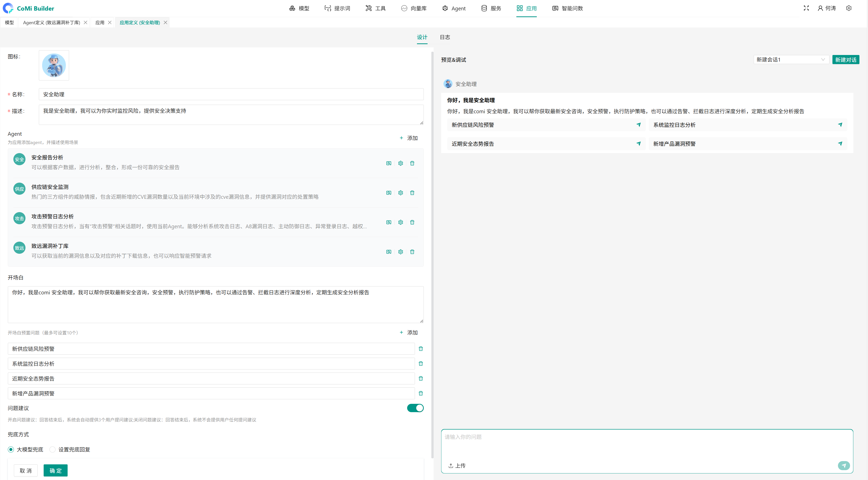The image size is (868, 480).
Task: Delete preset question 系统监控日志分析
Action: [x=421, y=364]
